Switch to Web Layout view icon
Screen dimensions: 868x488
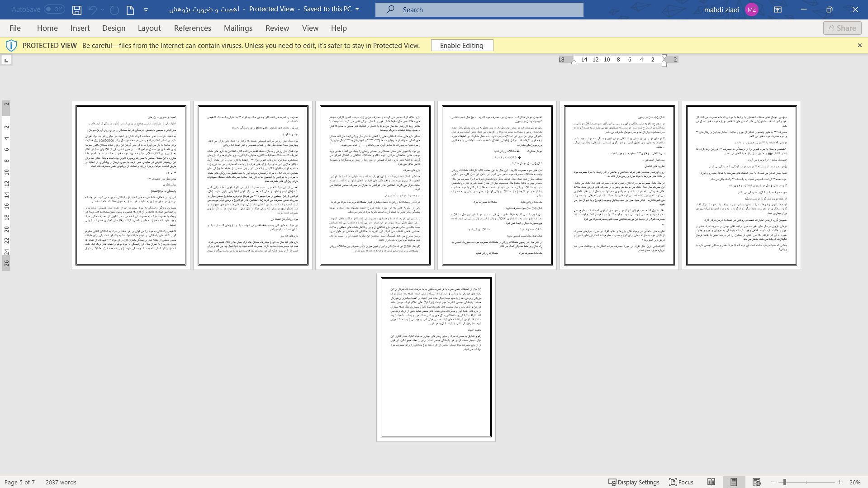[756, 482]
